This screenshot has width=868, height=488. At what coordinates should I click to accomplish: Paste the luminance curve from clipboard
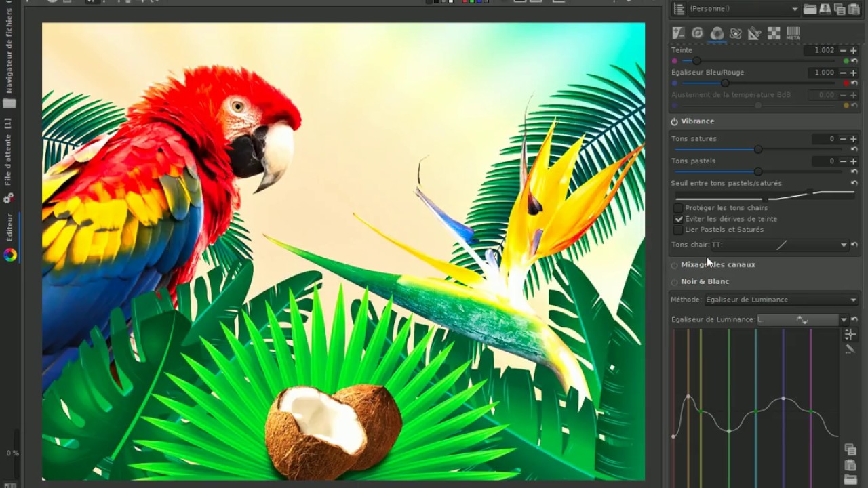[x=850, y=465]
